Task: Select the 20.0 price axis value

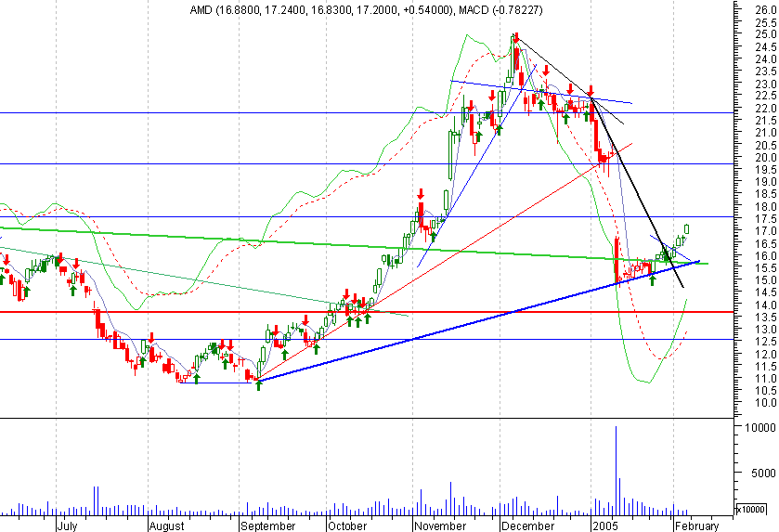Action: tap(766, 158)
